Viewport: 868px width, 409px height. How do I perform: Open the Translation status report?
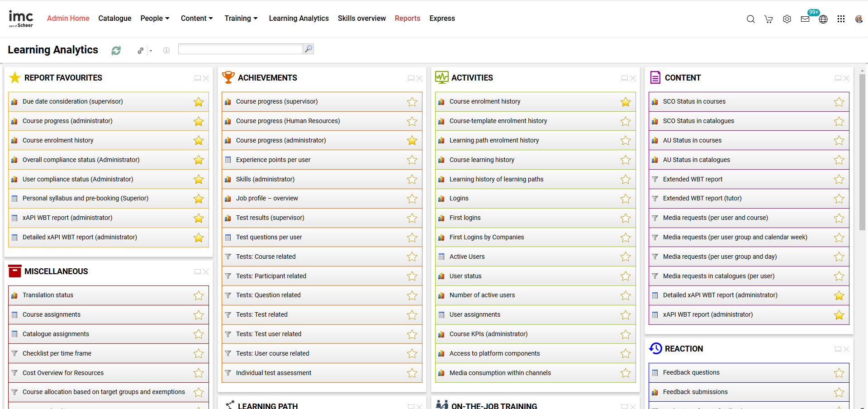pos(48,295)
